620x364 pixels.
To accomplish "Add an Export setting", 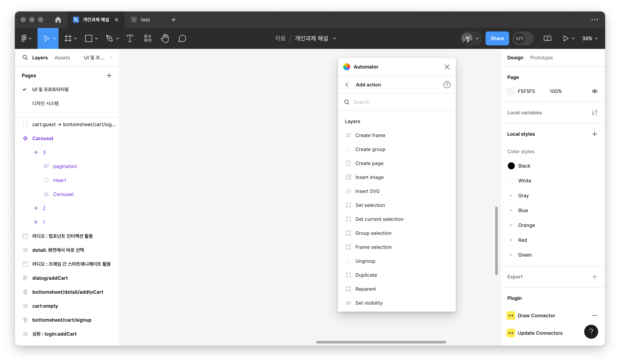I will point(594,277).
